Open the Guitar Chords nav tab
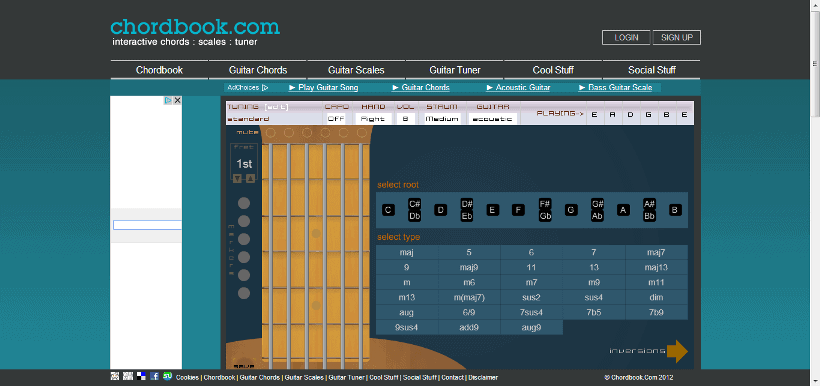The height and width of the screenshot is (386, 820). (258, 70)
